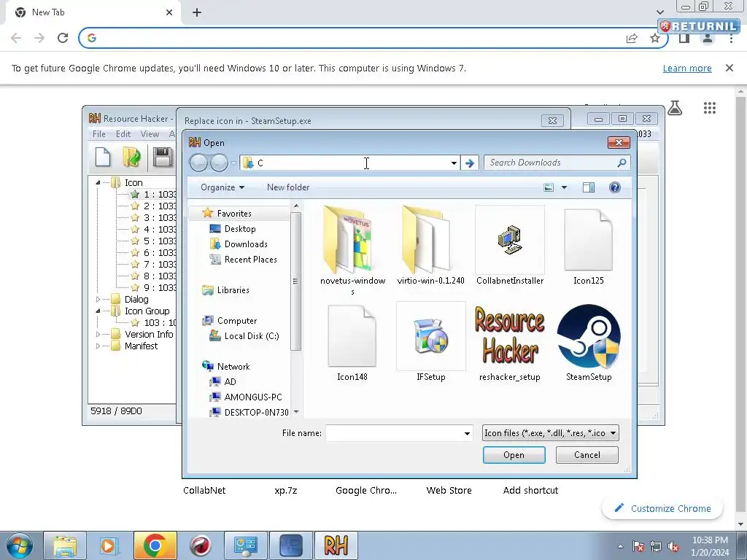Viewport: 747px width, 560px height.
Task: Expand the Dialog tree node
Action: coord(98,300)
